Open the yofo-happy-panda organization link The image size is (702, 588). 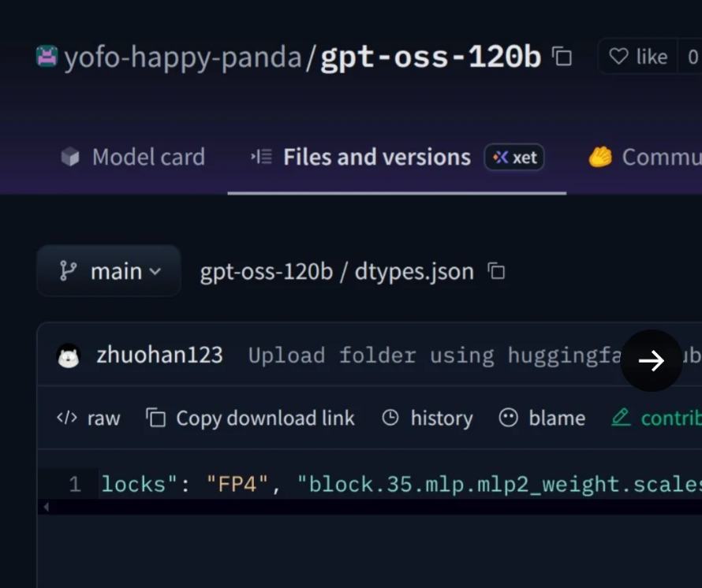click(183, 58)
